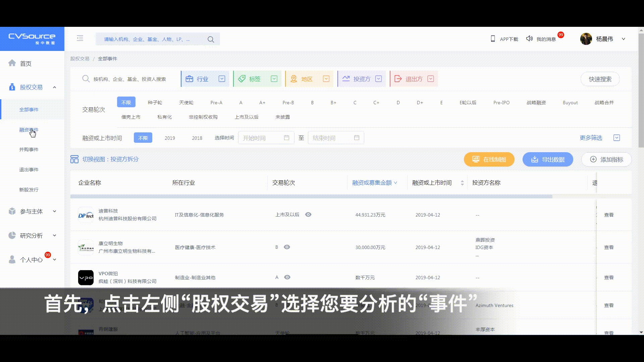Screen dimensions: 644x362
Task: Click the DPtech company logo
Action: coord(86,215)
